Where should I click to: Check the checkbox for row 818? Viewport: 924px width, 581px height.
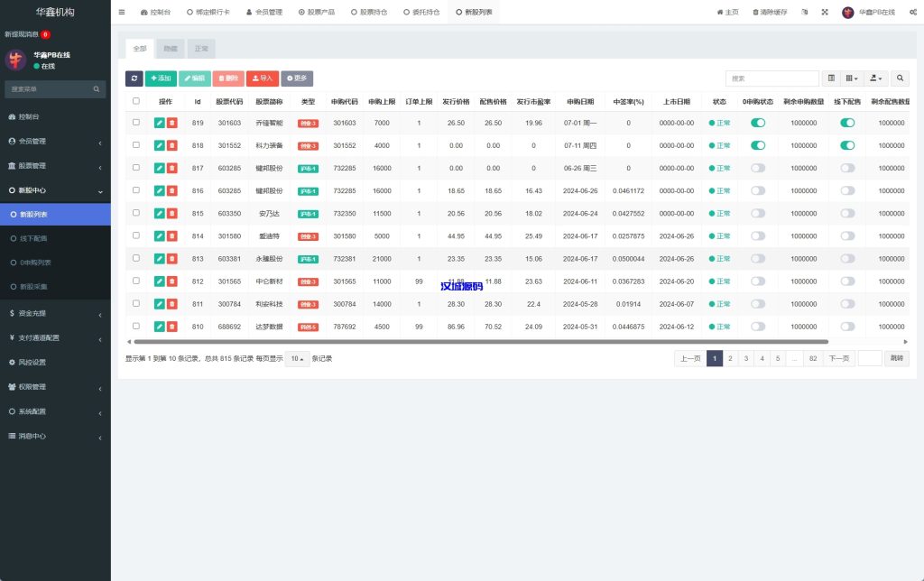point(136,145)
